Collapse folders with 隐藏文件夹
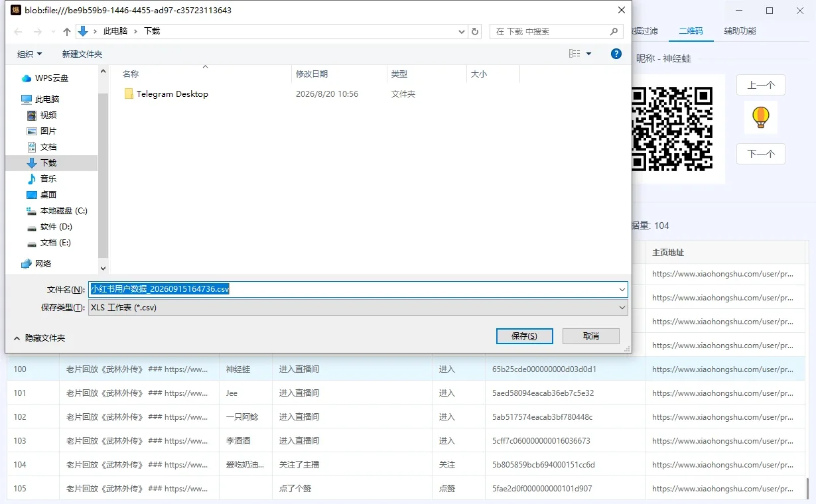The height and width of the screenshot is (504, 816). point(39,338)
